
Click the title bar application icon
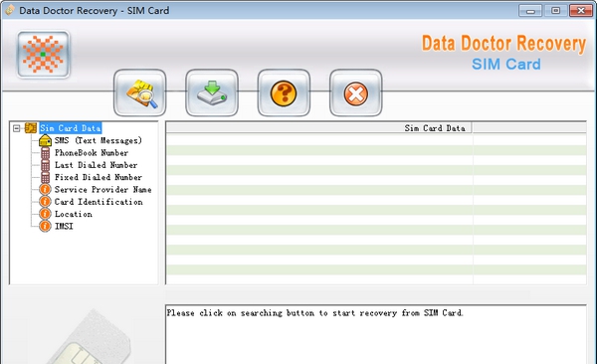pyautogui.click(x=10, y=10)
